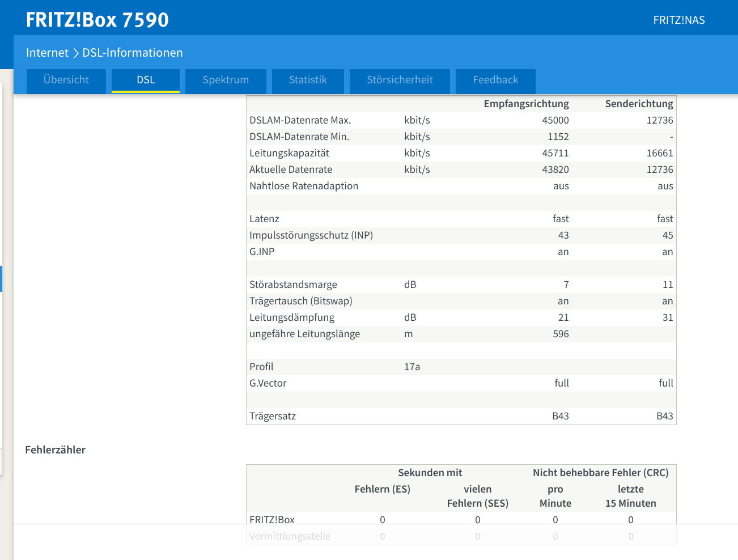Click the FRITZ!Box row in Fehlerzähler
The height and width of the screenshot is (560, 738).
tap(461, 520)
